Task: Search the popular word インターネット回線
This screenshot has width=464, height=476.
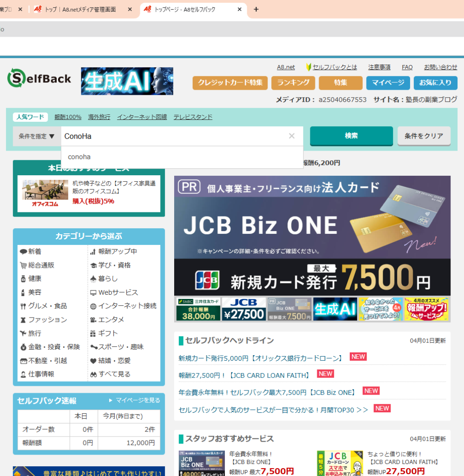Action: tap(142, 117)
